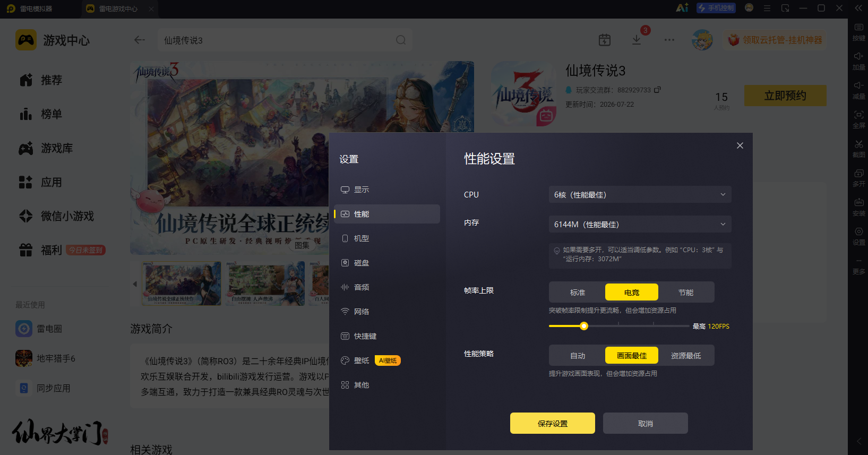Image resolution: width=868 pixels, height=455 pixels.
Task: Go to 推荐 in the game center sidebar
Action: (x=41, y=80)
